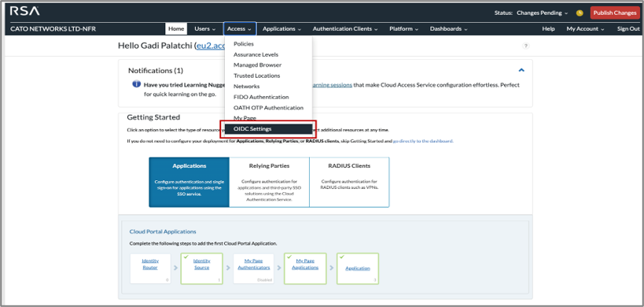Open the Status Changes Pending dropdown
The height and width of the screenshot is (307, 644).
(542, 13)
